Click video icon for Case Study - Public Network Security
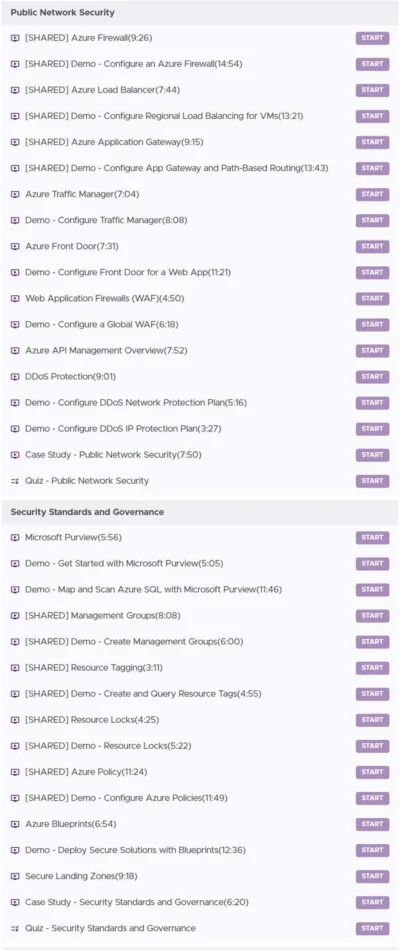Viewport: 400px width, 950px height. click(x=15, y=454)
